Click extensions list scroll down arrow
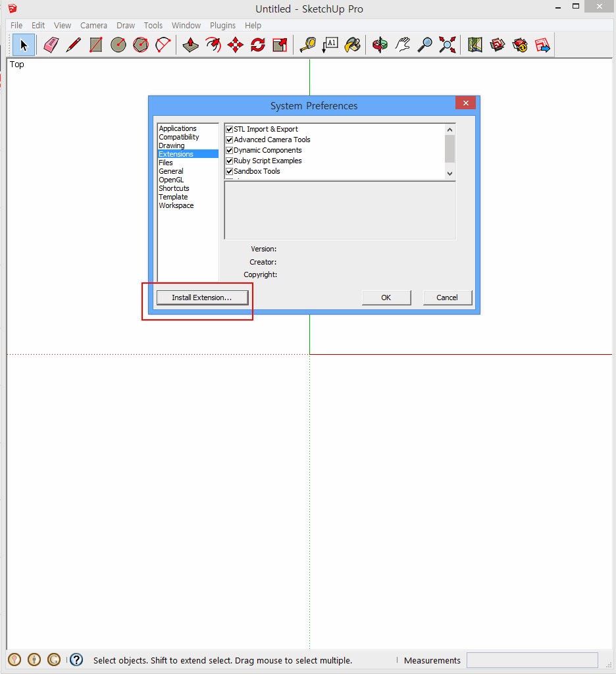Viewport: 616px width, 674px height. [x=449, y=174]
